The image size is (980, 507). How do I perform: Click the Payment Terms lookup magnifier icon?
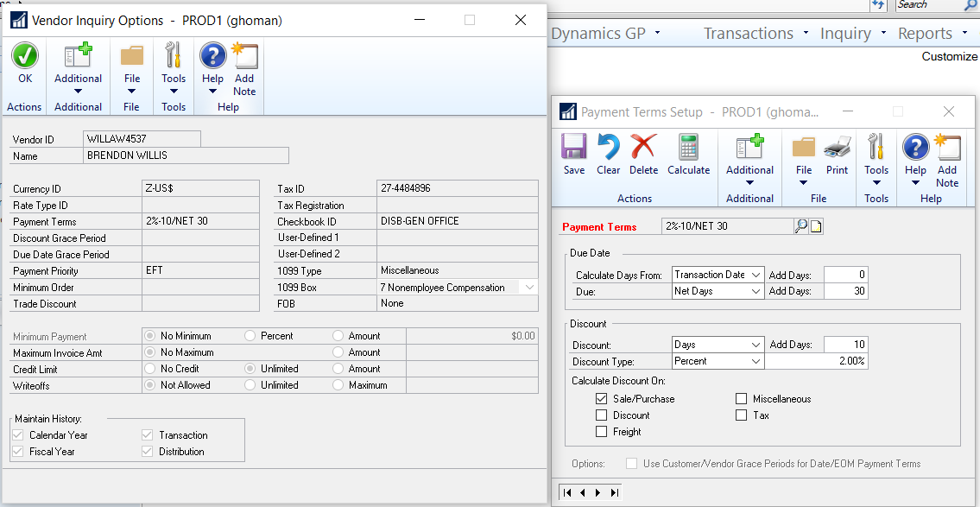pyautogui.click(x=800, y=226)
